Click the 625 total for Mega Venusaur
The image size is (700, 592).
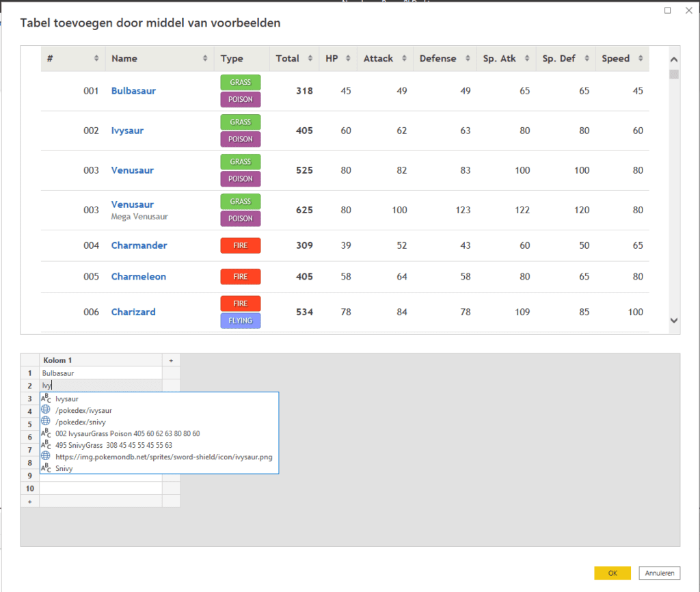tap(304, 210)
